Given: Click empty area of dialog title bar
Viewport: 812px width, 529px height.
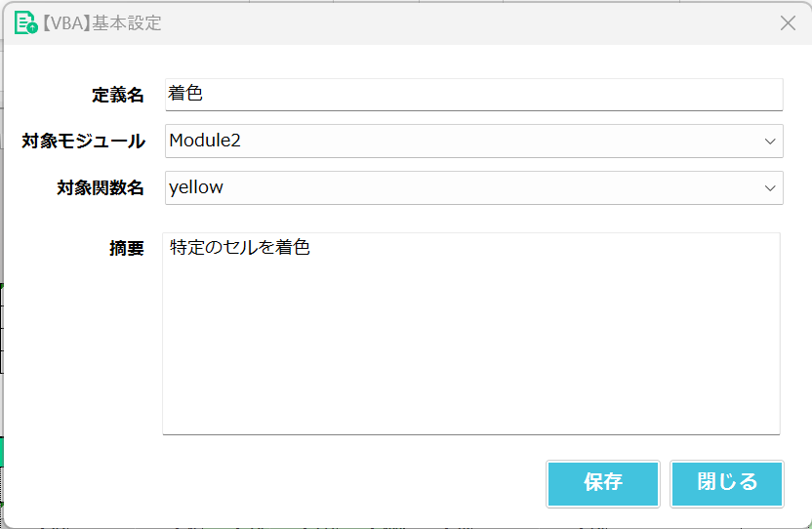Looking at the screenshot, I should [x=467, y=23].
